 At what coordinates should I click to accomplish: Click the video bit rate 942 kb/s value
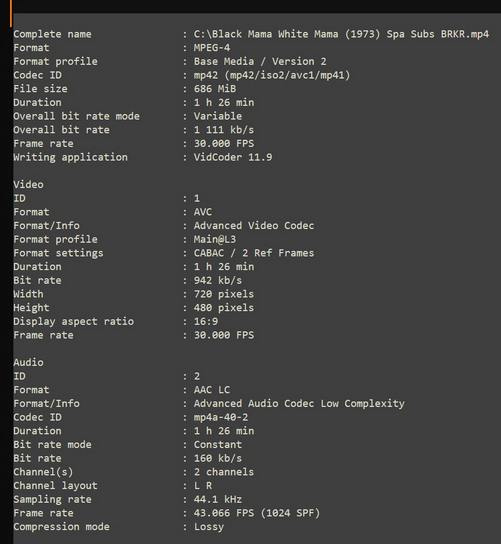[218, 280]
